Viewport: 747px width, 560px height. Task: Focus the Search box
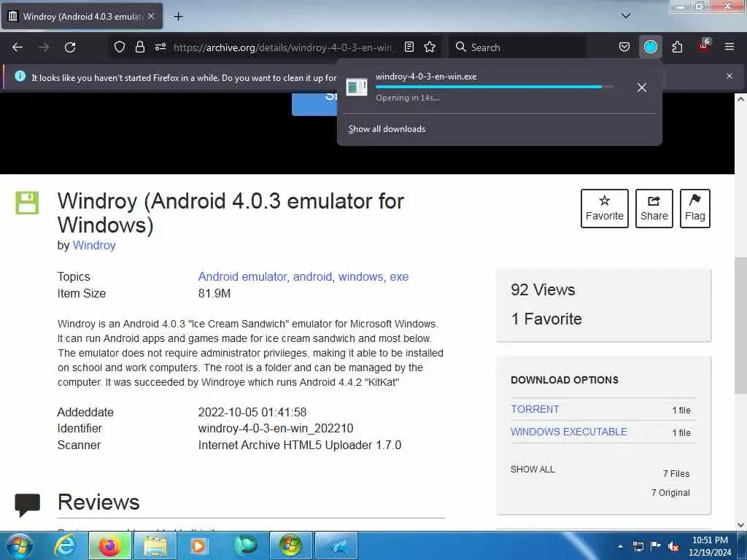[517, 47]
